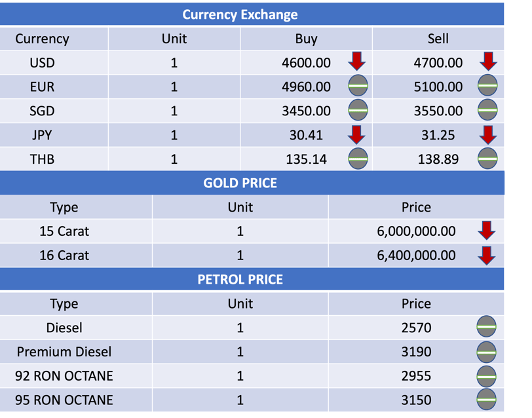Click the Buy column header
This screenshot has width=532, height=418.
(x=306, y=39)
